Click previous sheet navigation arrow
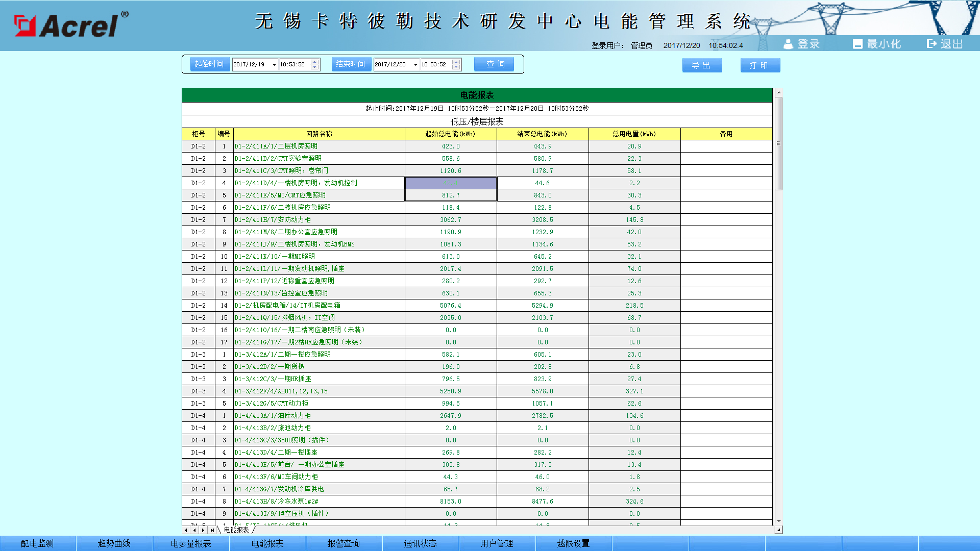The image size is (980, 551). [x=194, y=530]
